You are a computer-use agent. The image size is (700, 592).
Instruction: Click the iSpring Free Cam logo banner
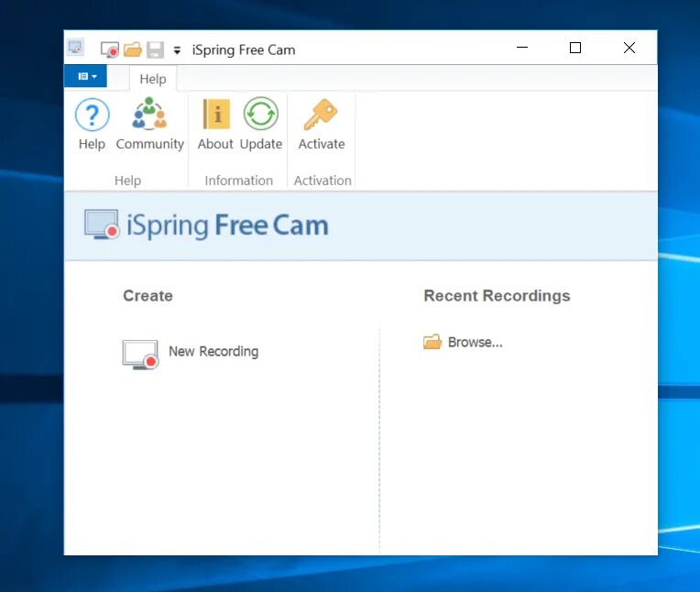(x=206, y=225)
